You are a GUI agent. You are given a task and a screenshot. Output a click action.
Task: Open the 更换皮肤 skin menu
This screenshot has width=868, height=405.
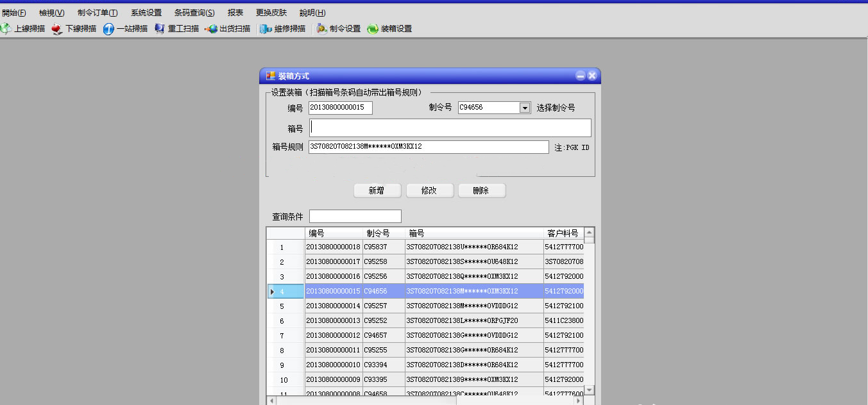point(271,13)
